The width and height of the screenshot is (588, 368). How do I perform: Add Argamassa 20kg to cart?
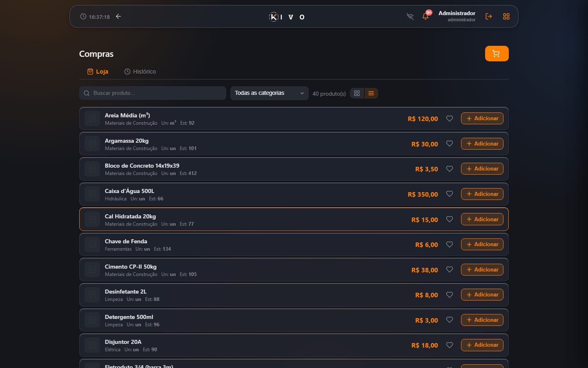482,144
